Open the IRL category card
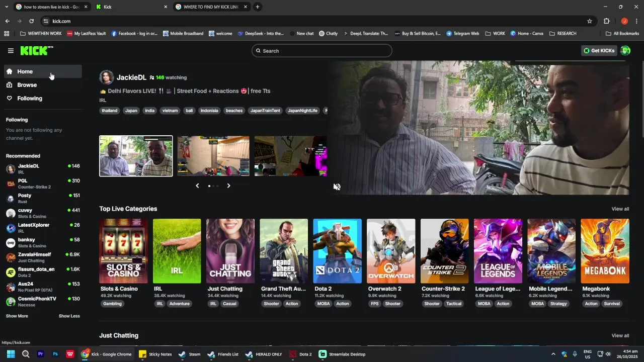Image resolution: width=644 pixels, height=362 pixels. (177, 251)
